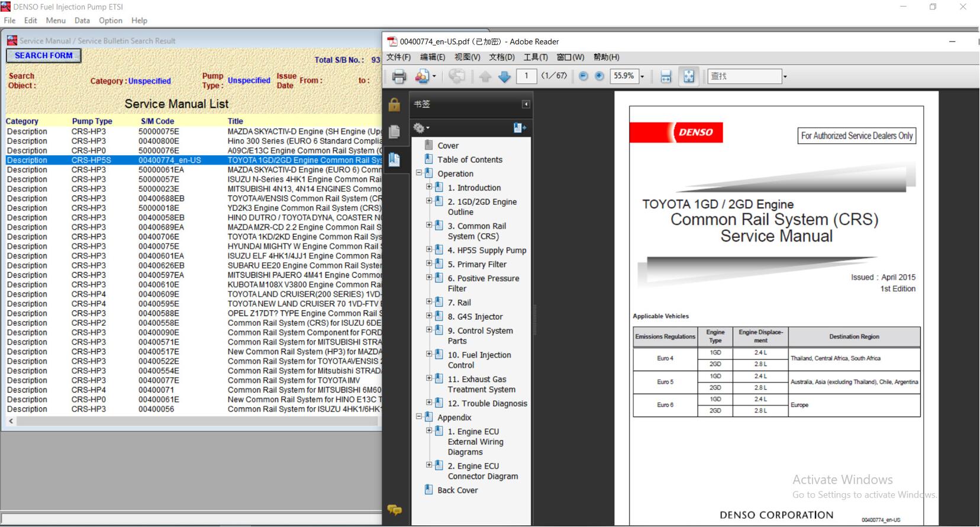Viewport: 980px width, 527px height.
Task: Jump to 10. Fuel Injection Control bookmark
Action: (479, 360)
